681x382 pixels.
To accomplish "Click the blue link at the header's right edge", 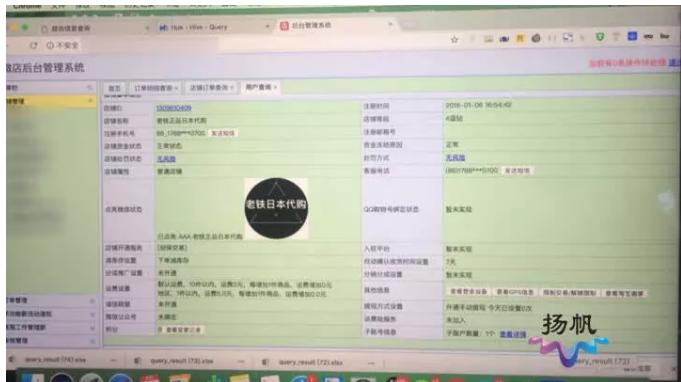I will click(674, 63).
